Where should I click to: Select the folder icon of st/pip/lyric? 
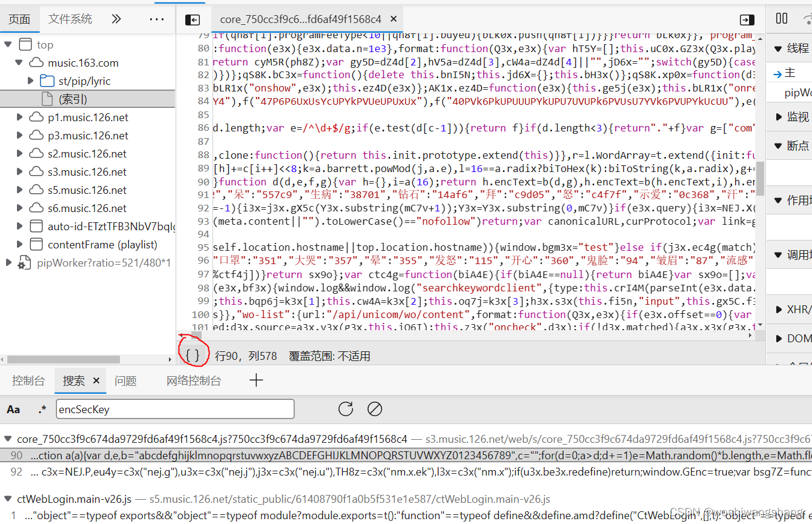(47, 81)
